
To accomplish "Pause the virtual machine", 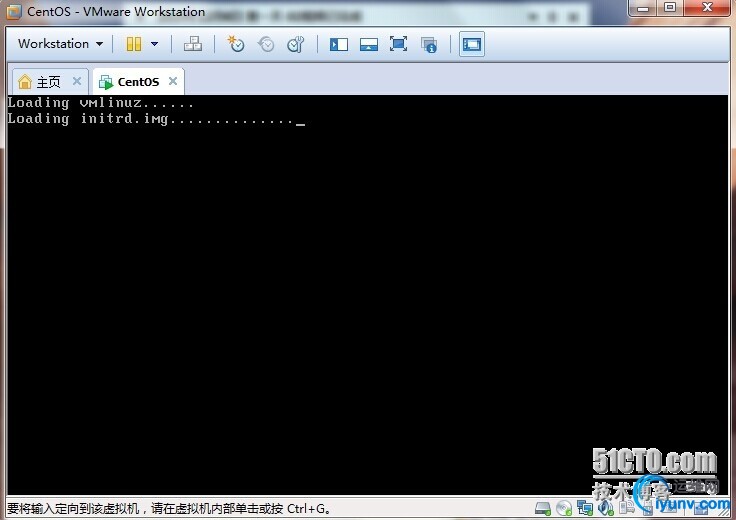I will pyautogui.click(x=134, y=44).
